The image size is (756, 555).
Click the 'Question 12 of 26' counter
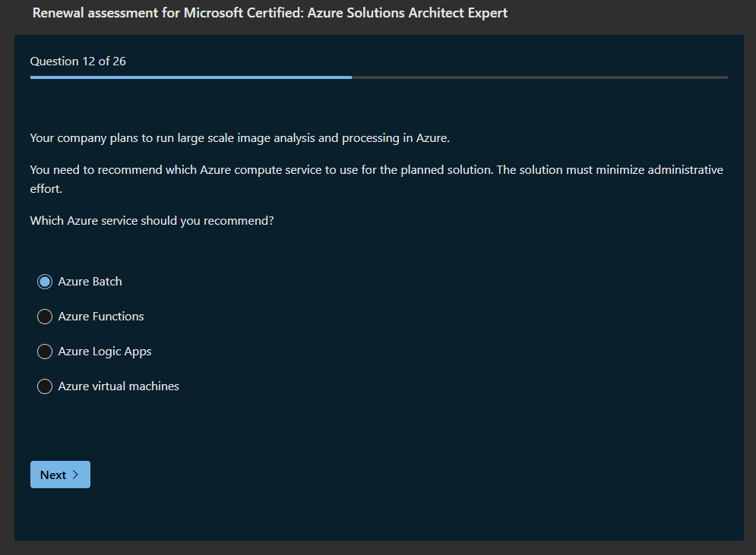click(78, 61)
